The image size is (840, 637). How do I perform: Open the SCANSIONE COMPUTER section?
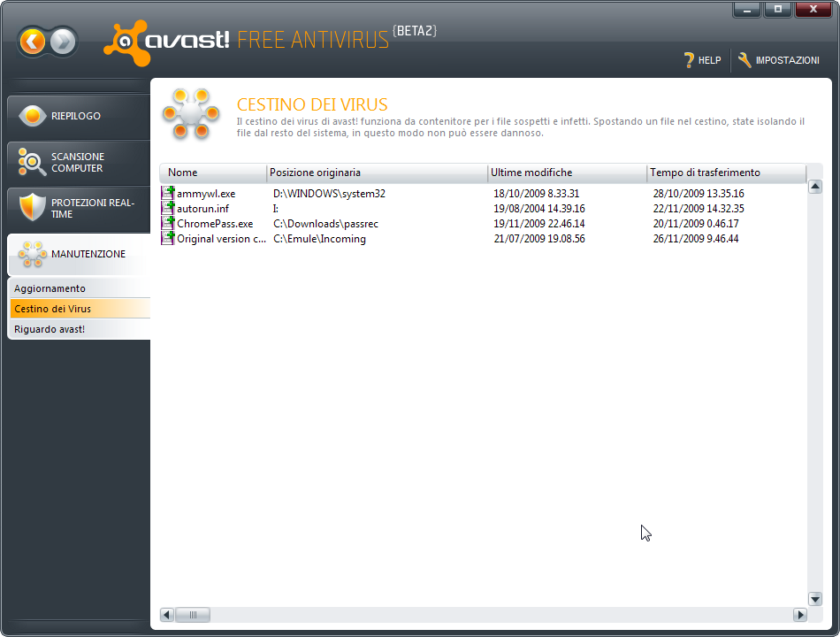pyautogui.click(x=80, y=163)
